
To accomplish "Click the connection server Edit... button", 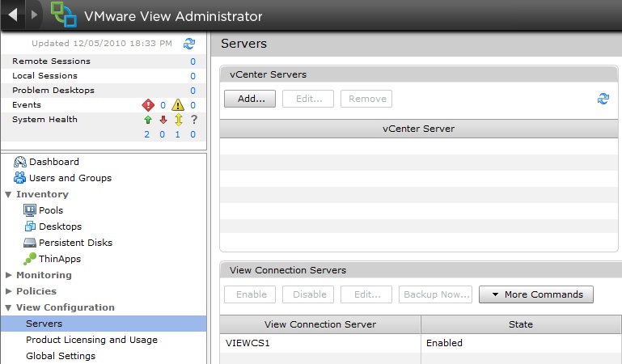I will [x=366, y=294].
